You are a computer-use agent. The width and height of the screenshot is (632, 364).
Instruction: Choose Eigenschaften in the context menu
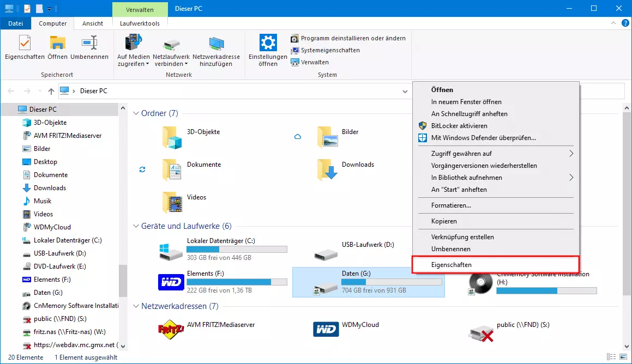tap(496, 265)
